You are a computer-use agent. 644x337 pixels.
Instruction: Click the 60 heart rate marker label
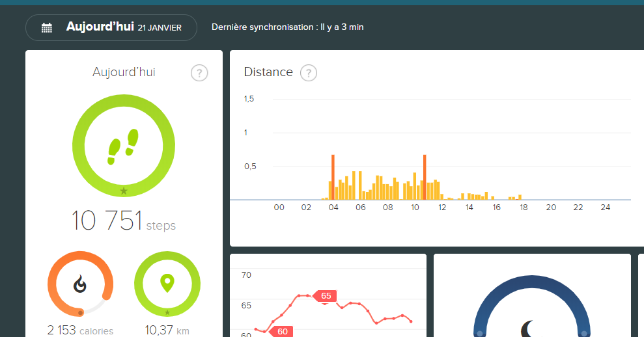click(x=282, y=331)
